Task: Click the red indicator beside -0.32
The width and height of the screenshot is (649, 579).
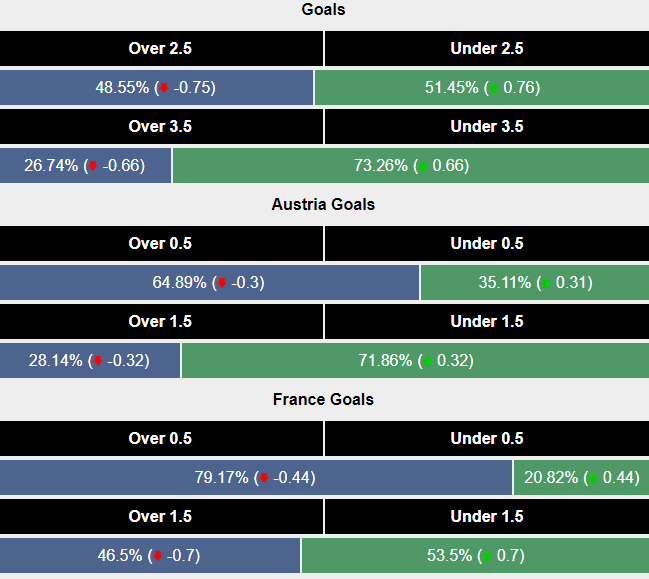Action: pyautogui.click(x=97, y=361)
